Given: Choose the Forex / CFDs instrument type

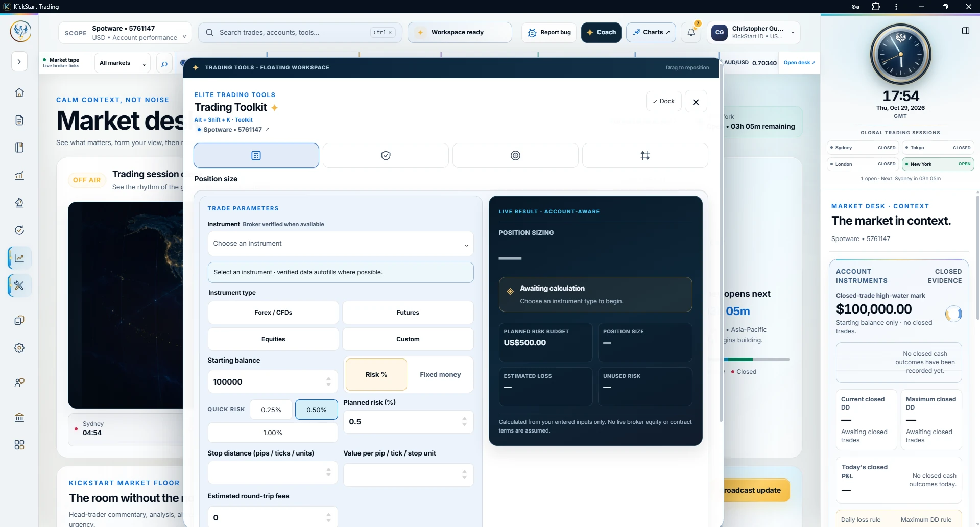Looking at the screenshot, I should coord(273,313).
